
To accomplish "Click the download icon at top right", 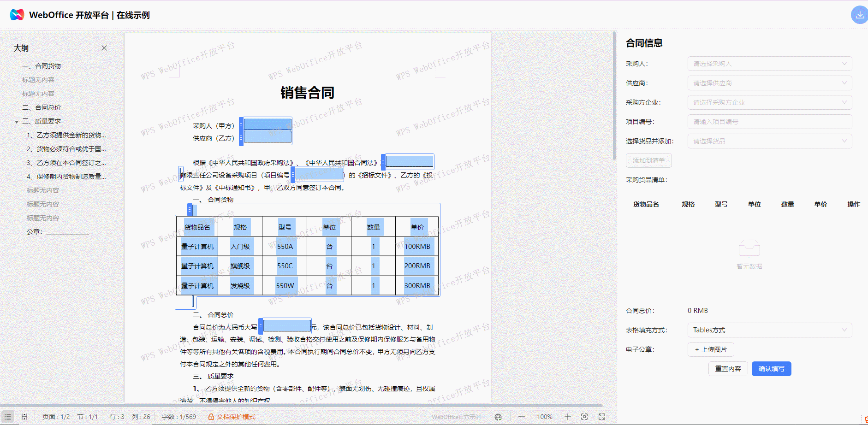I will coord(859,15).
